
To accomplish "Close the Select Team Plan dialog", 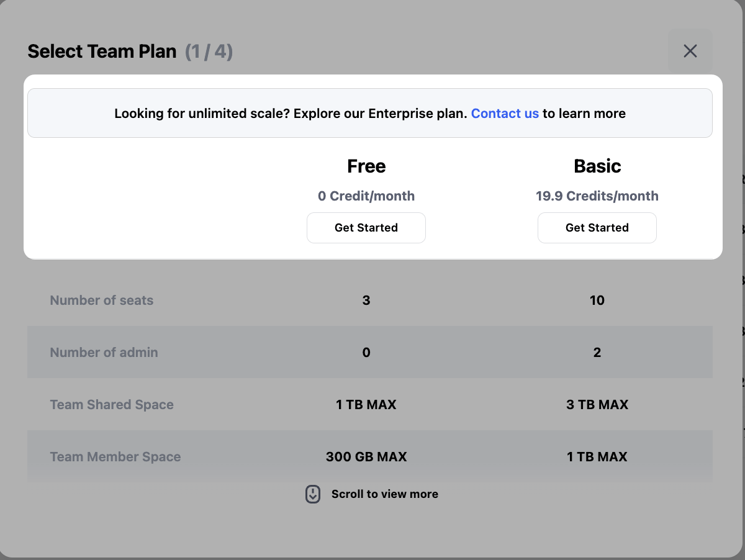I will 690,51.
